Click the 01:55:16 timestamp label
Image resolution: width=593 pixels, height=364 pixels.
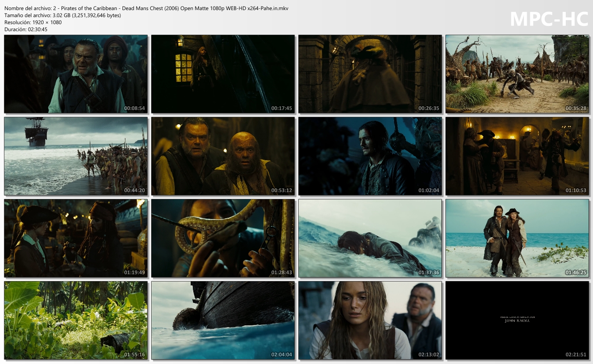tap(134, 354)
